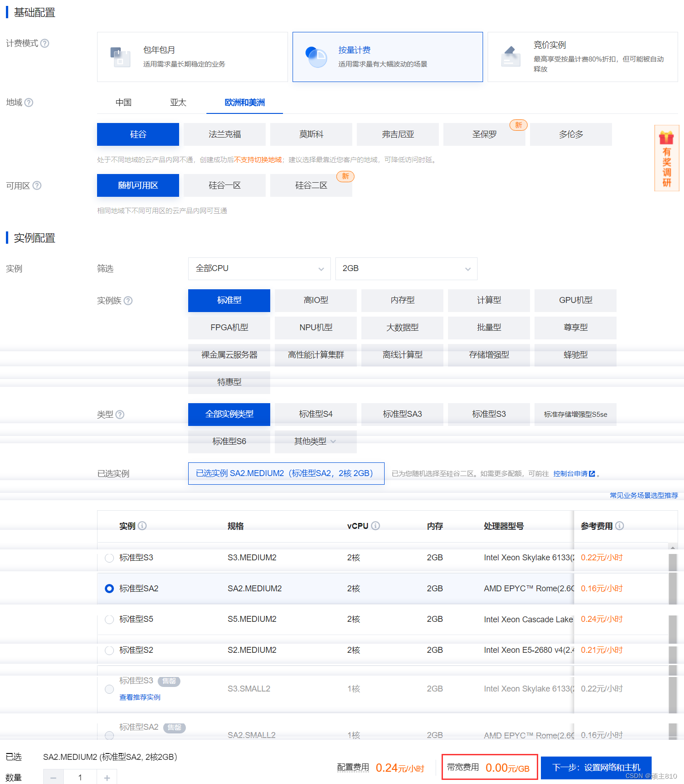This screenshot has width=684, height=784.
Task: Click the scroll-up arrow of instance table
Action: (673, 547)
